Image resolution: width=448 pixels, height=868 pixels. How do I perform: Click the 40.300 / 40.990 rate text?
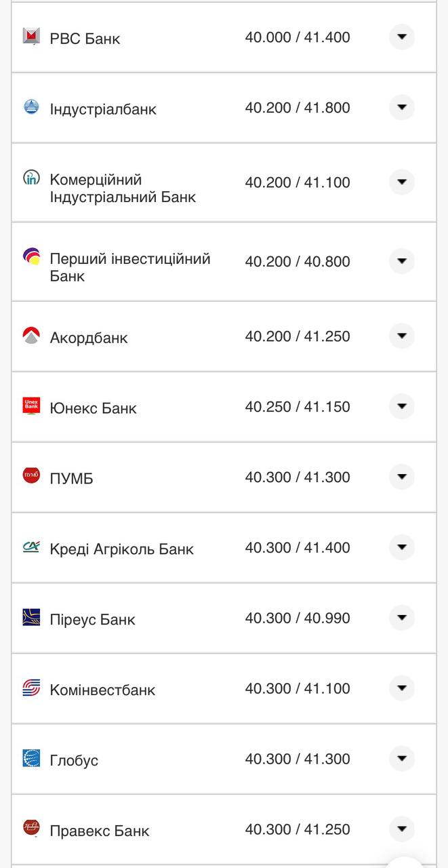click(298, 618)
